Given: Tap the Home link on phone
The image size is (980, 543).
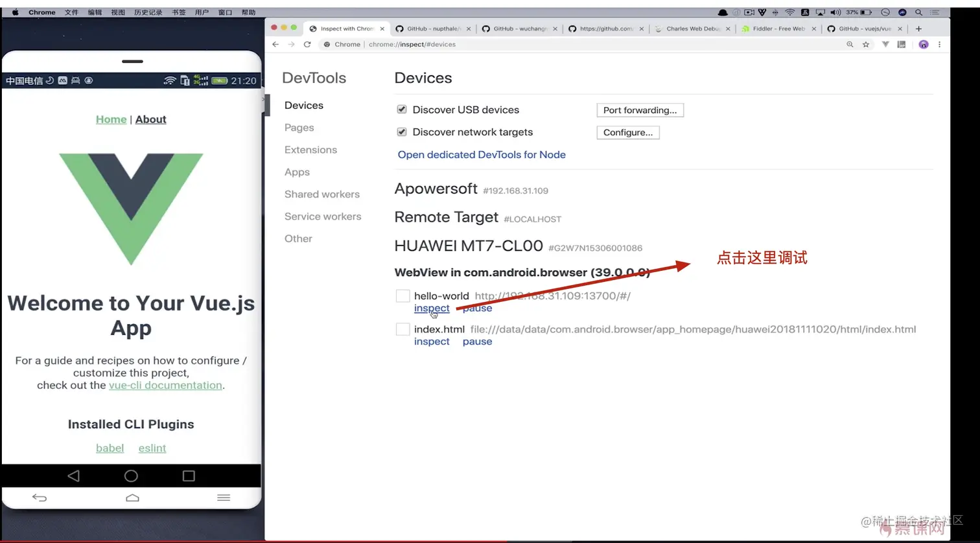Looking at the screenshot, I should pos(111,119).
